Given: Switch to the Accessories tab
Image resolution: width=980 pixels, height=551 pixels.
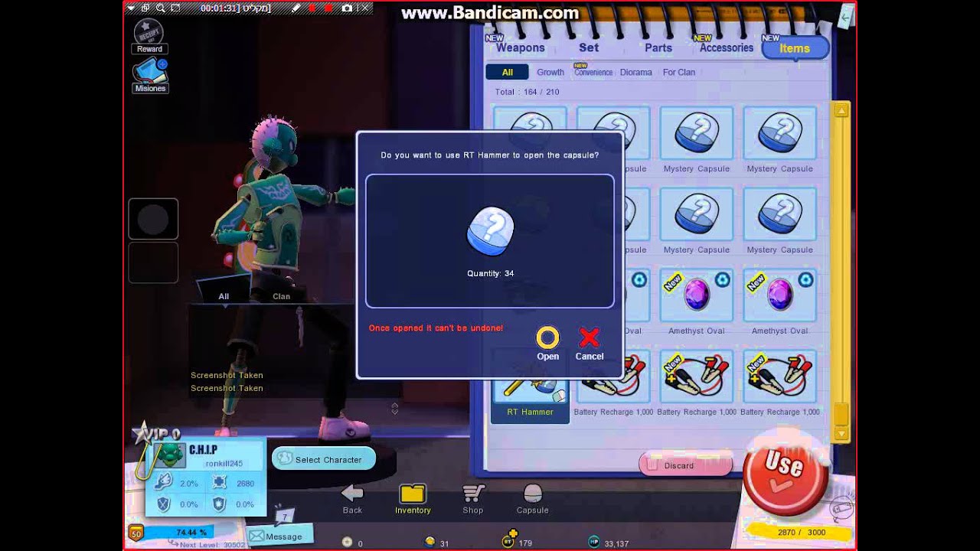Looking at the screenshot, I should tap(726, 47).
